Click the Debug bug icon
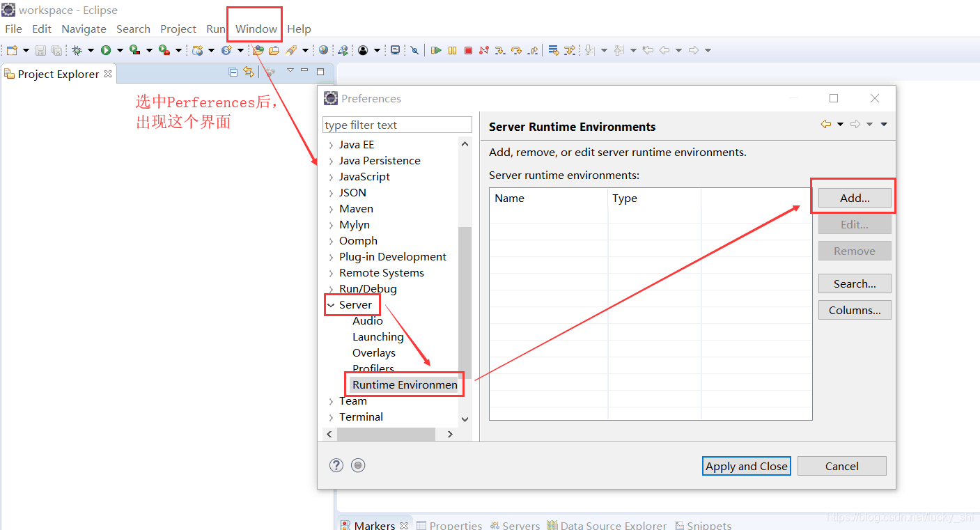980x530 pixels. [x=77, y=50]
